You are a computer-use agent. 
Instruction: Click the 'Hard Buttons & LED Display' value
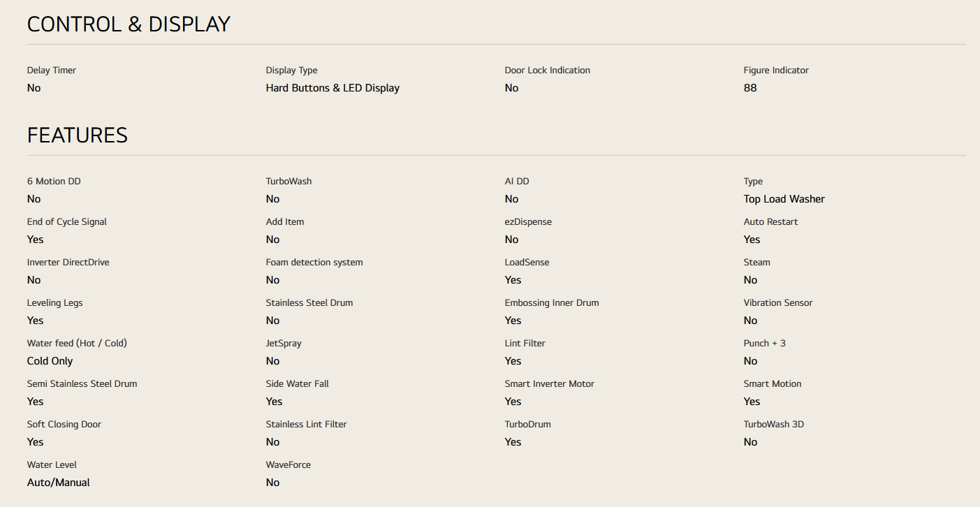coord(332,88)
